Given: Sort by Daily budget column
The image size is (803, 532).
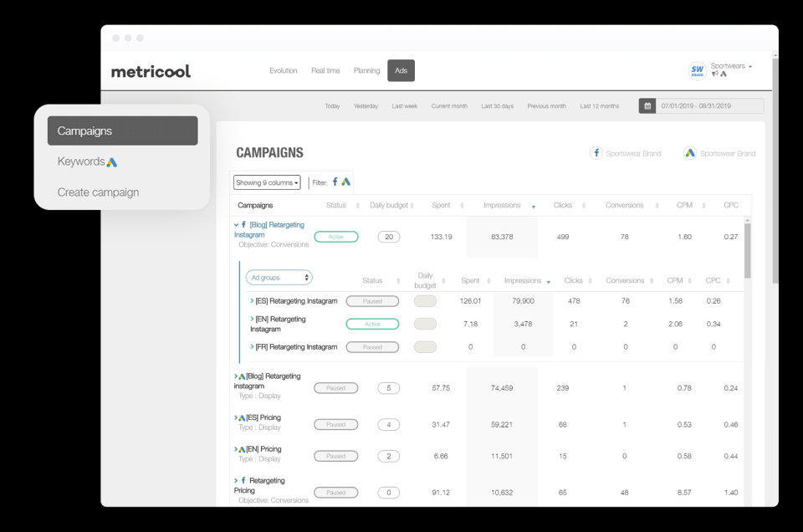Looking at the screenshot, I should pos(412,205).
